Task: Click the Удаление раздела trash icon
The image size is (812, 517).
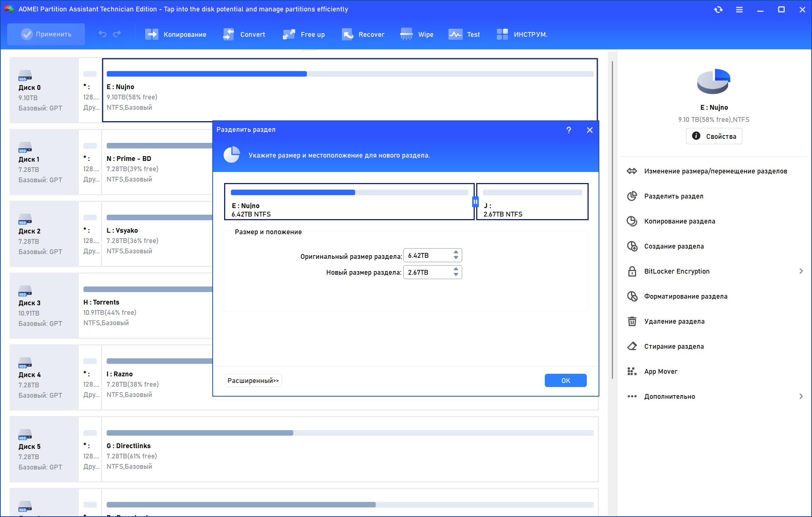Action: pyautogui.click(x=632, y=321)
